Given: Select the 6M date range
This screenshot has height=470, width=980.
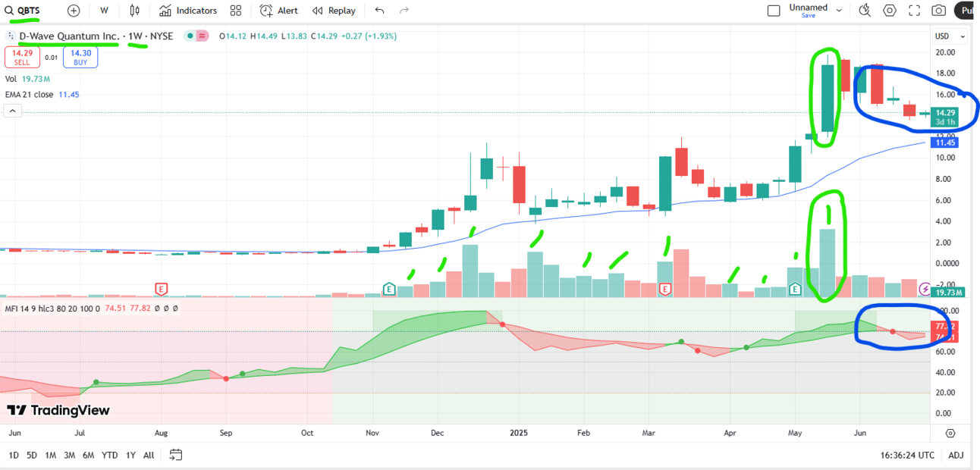Looking at the screenshot, I should click(89, 455).
